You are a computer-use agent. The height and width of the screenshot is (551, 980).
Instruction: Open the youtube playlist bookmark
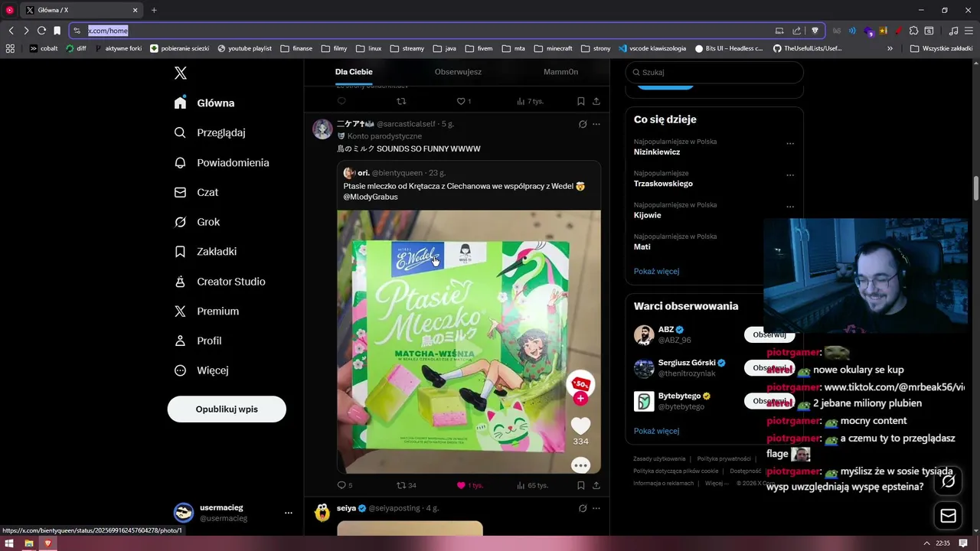tap(244, 48)
